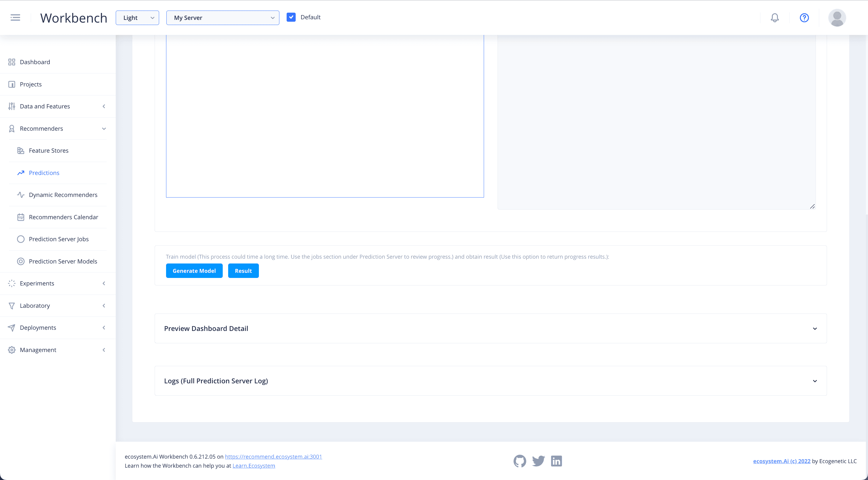Expand Logs Full Prediction Server Log
The image size is (868, 480).
point(815,381)
